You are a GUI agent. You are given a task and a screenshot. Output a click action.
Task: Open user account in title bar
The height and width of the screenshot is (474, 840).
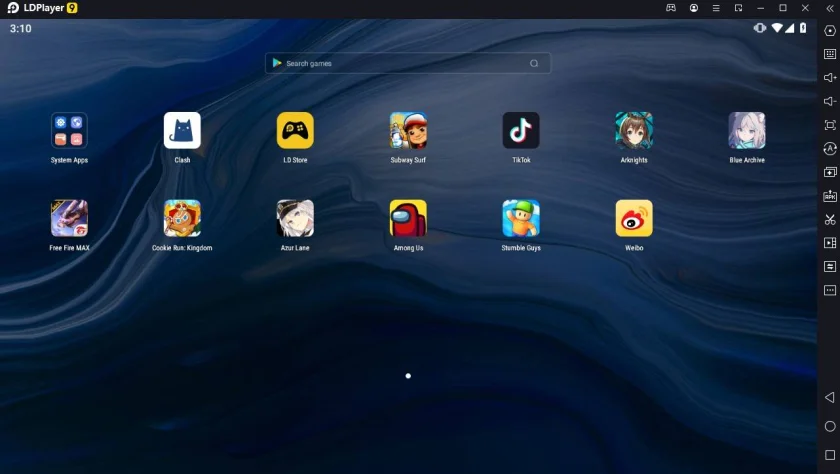click(x=694, y=8)
